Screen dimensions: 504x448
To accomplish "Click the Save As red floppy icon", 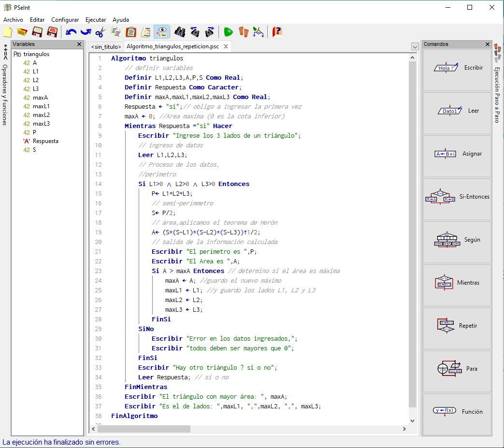I will [x=52, y=32].
